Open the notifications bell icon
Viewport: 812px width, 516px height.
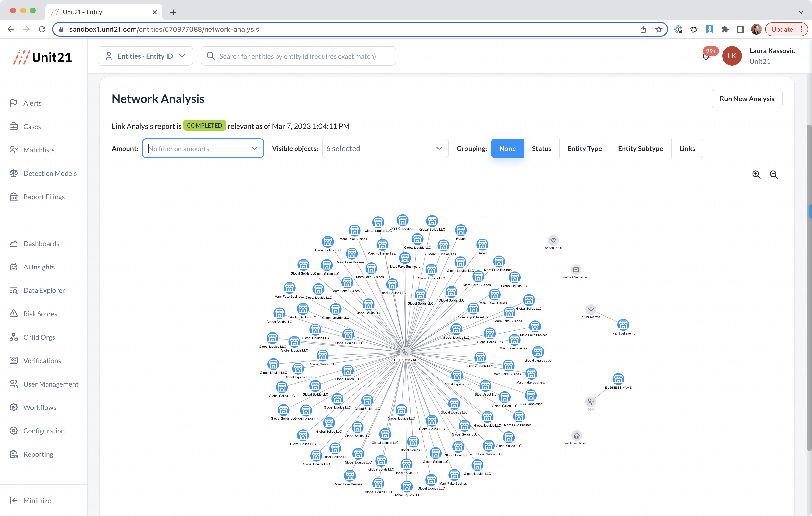coord(706,56)
